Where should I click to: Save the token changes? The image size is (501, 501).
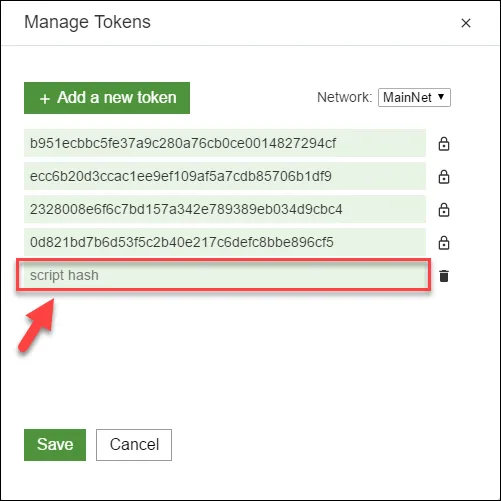click(x=55, y=445)
